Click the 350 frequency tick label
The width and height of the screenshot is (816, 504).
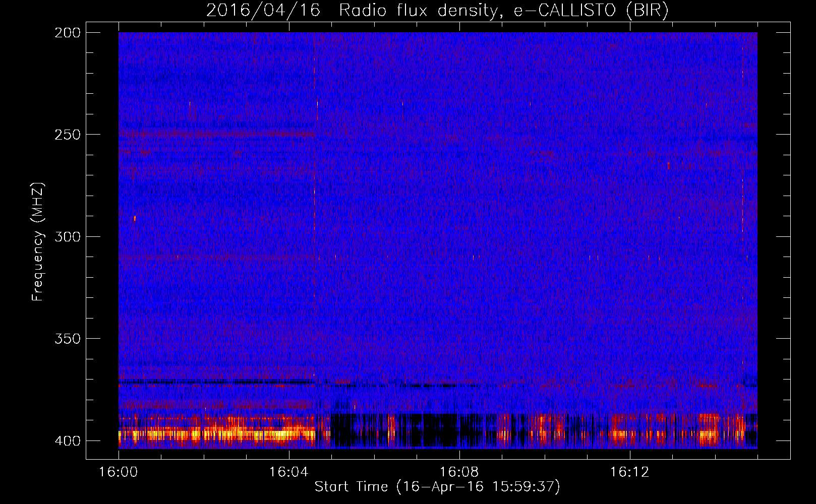[x=68, y=339]
